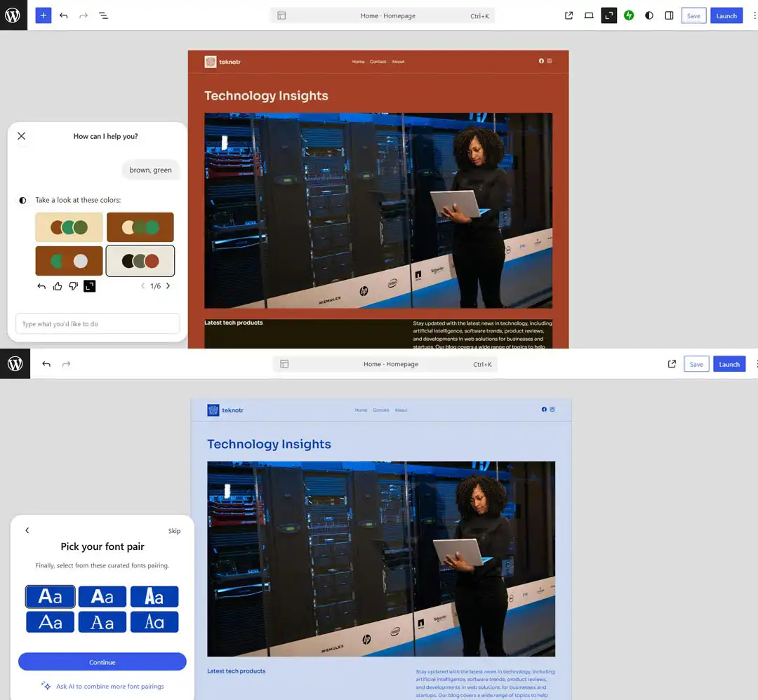Click the undo arrow below the color palettes
The image size is (758, 700).
point(41,286)
